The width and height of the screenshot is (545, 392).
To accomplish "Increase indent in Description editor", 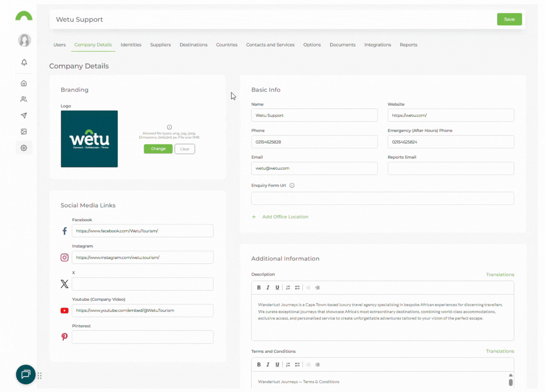I will (318, 287).
